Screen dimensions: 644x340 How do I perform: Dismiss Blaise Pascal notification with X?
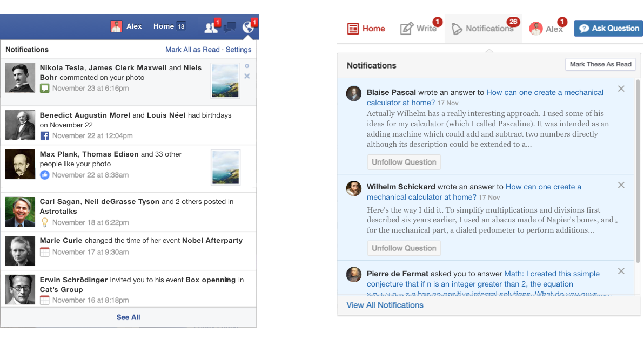click(x=621, y=89)
